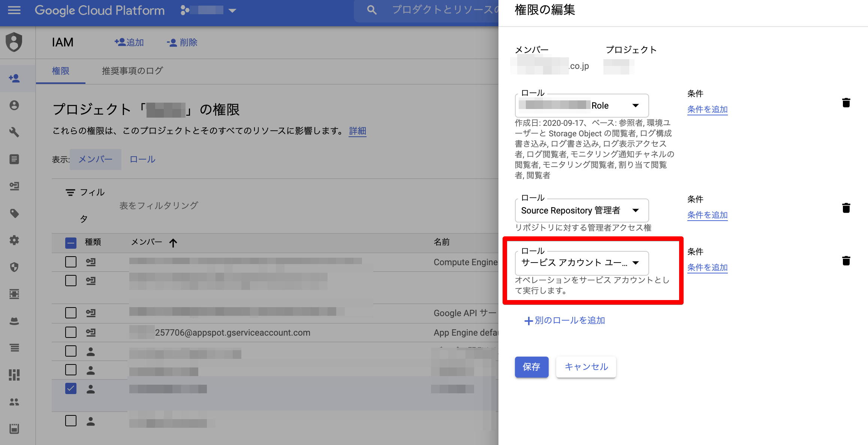
Task: Check the second service account row checkbox
Action: tap(71, 281)
